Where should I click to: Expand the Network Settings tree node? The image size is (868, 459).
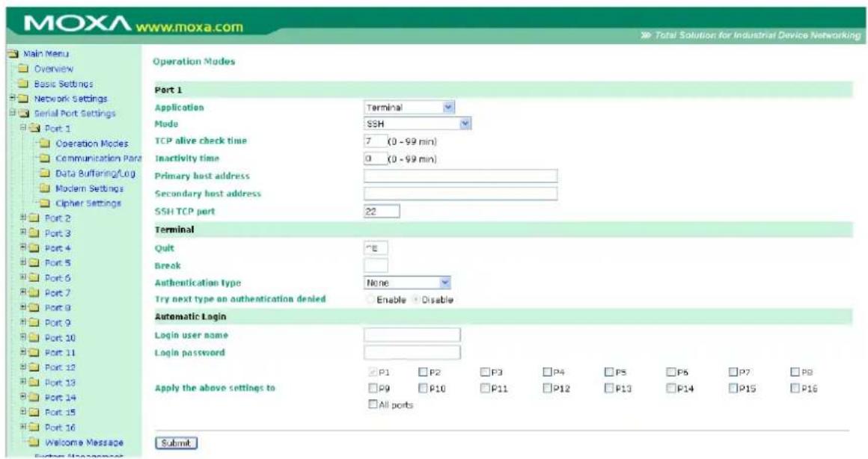point(12,99)
